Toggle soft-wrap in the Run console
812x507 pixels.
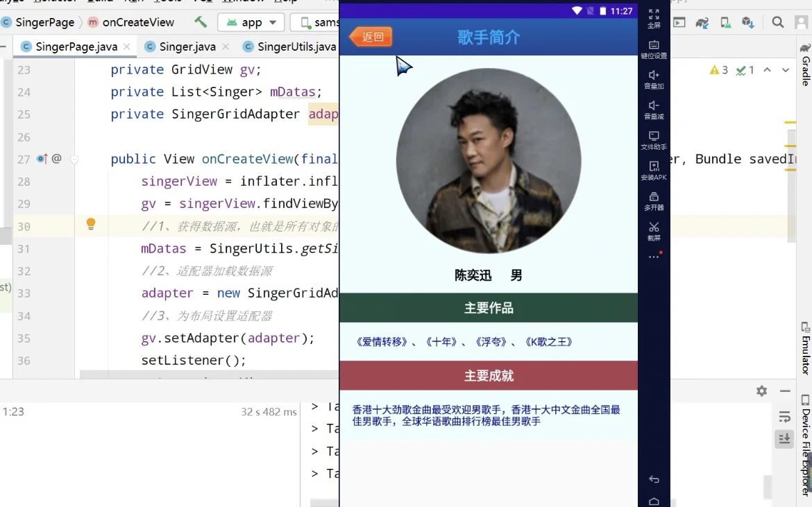coord(784,417)
